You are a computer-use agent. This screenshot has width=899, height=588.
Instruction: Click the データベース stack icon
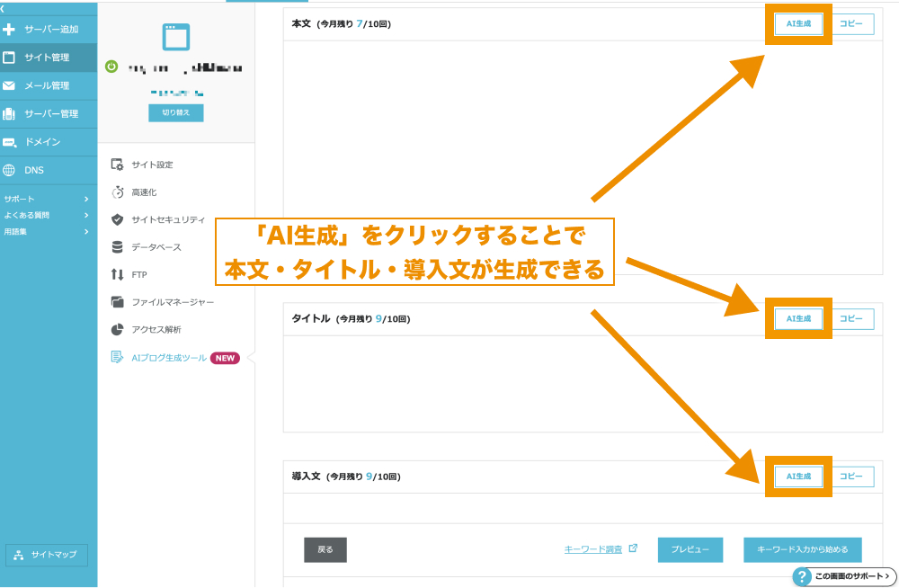pos(117,247)
